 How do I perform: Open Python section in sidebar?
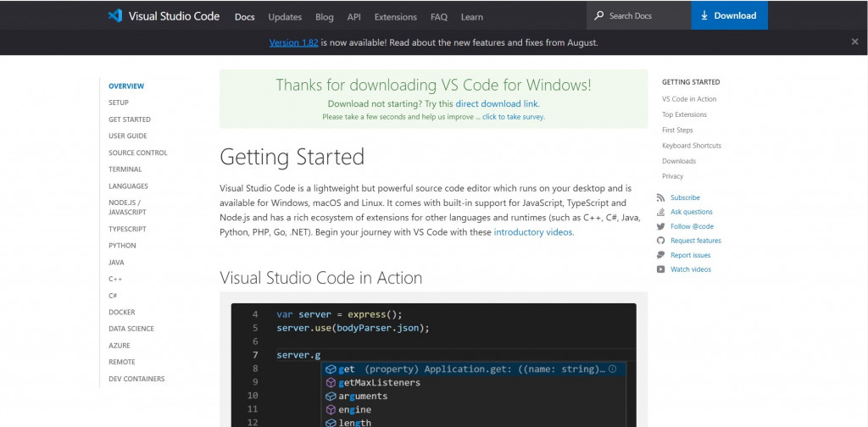point(122,246)
